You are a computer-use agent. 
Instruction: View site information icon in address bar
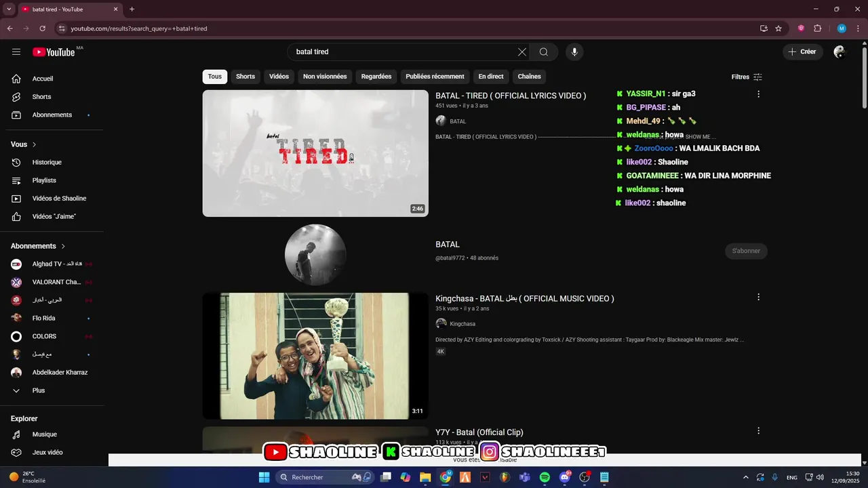(62, 28)
